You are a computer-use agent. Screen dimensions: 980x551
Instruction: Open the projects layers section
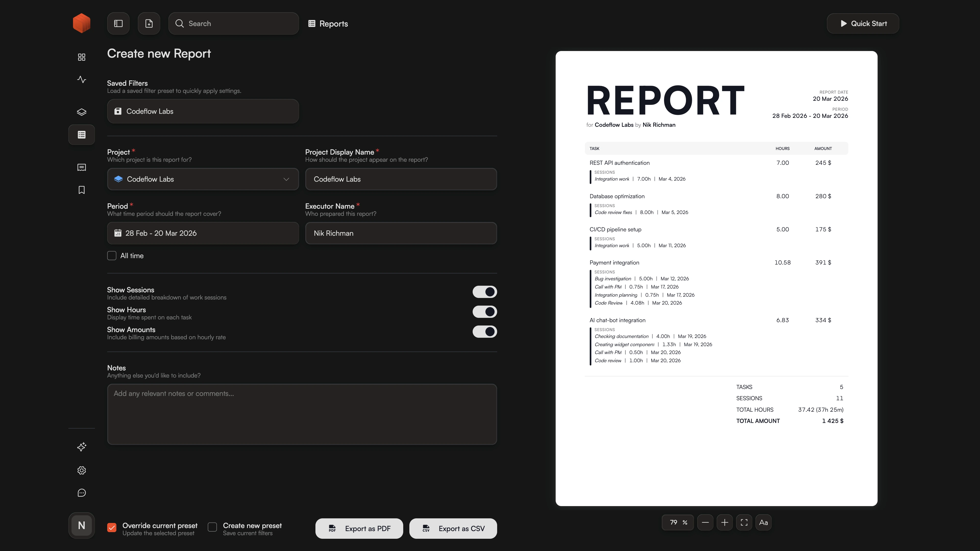point(81,112)
